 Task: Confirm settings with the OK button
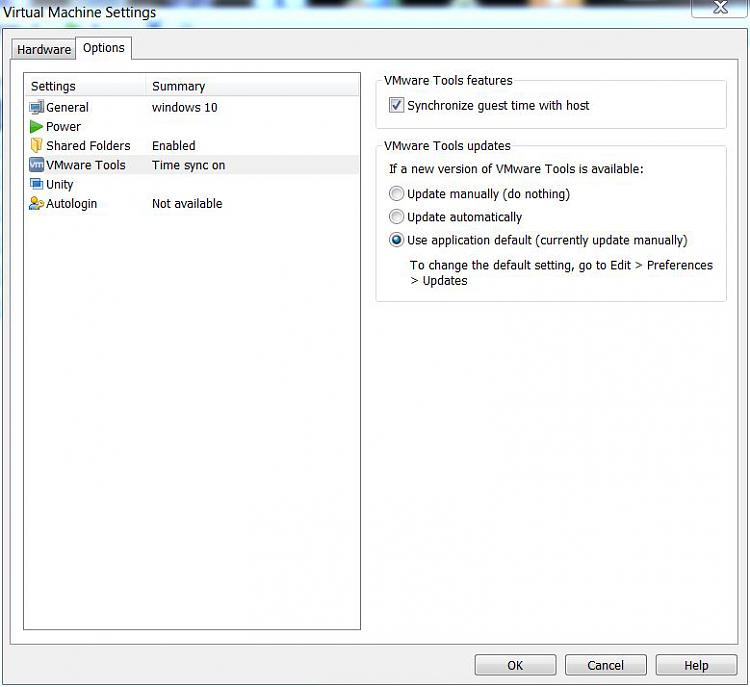pyautogui.click(x=515, y=665)
